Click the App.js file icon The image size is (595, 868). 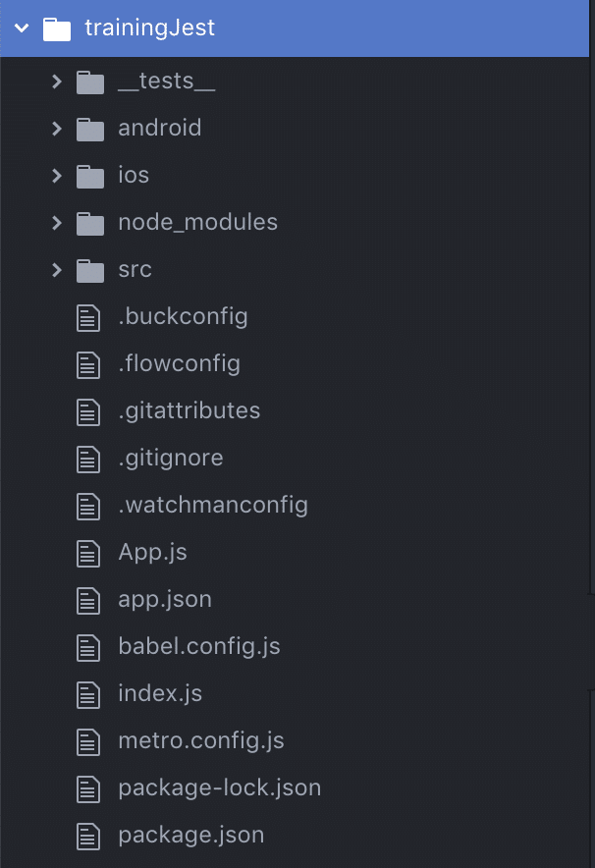(89, 553)
